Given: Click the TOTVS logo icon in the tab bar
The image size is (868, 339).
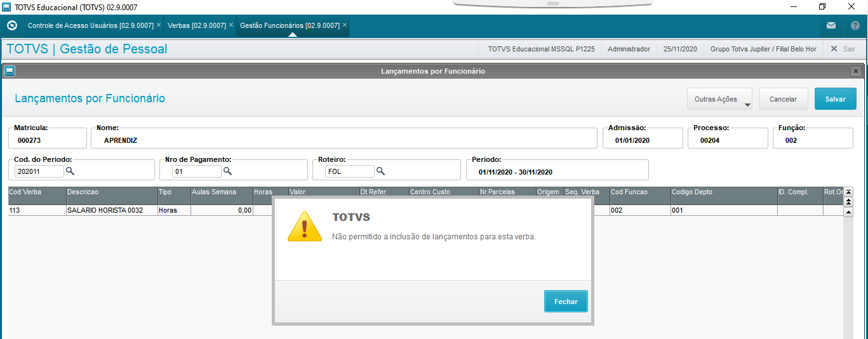Looking at the screenshot, I should [x=11, y=25].
